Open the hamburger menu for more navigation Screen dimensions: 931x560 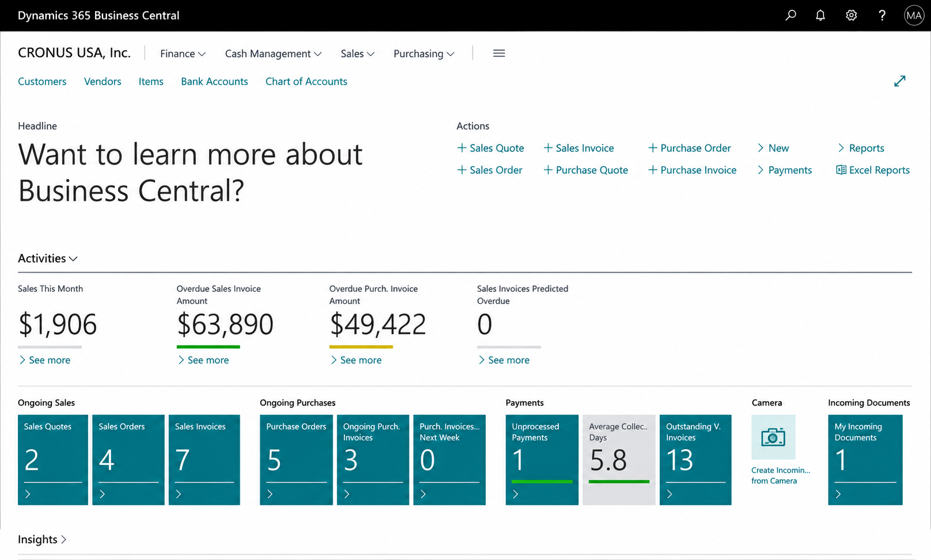(x=499, y=54)
